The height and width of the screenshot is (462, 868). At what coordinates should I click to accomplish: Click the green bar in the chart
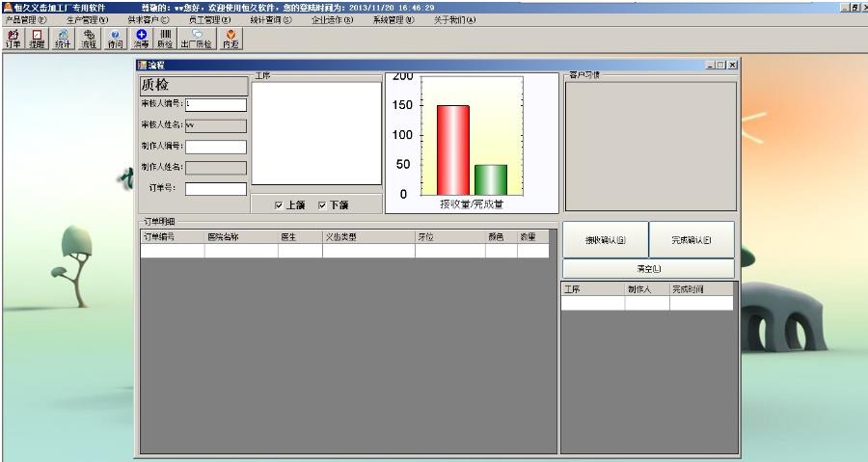tap(491, 179)
